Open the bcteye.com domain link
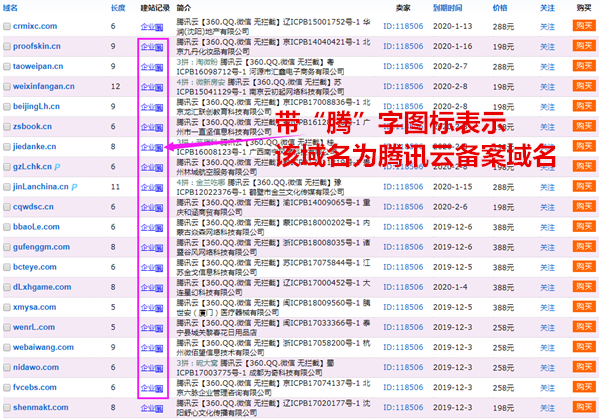 coord(35,267)
